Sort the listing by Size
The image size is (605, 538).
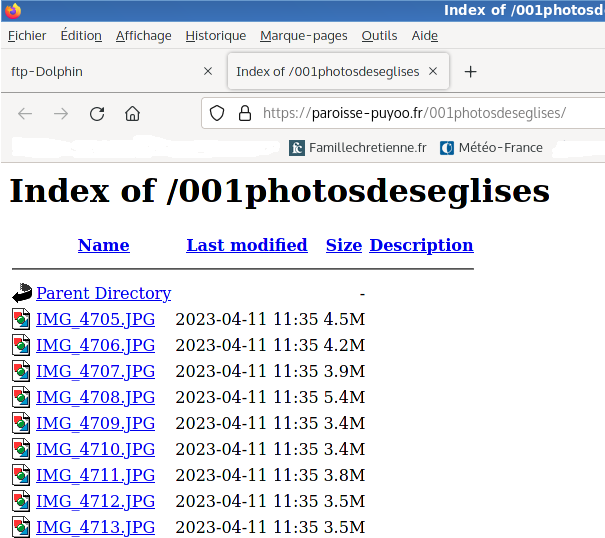343,245
